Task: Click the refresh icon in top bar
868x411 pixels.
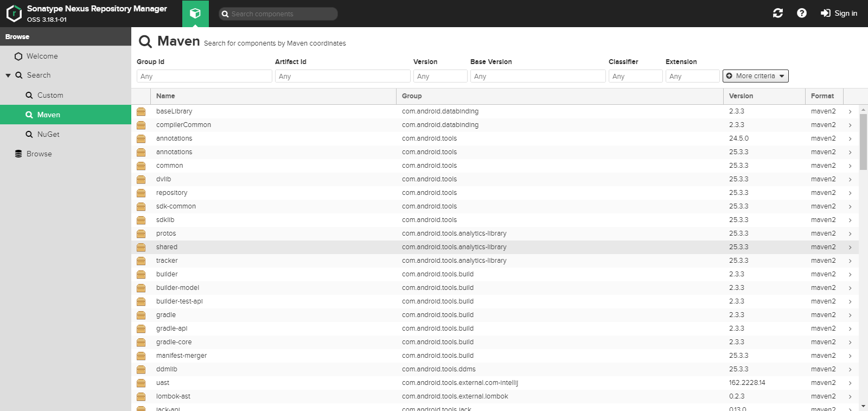Action: click(778, 13)
